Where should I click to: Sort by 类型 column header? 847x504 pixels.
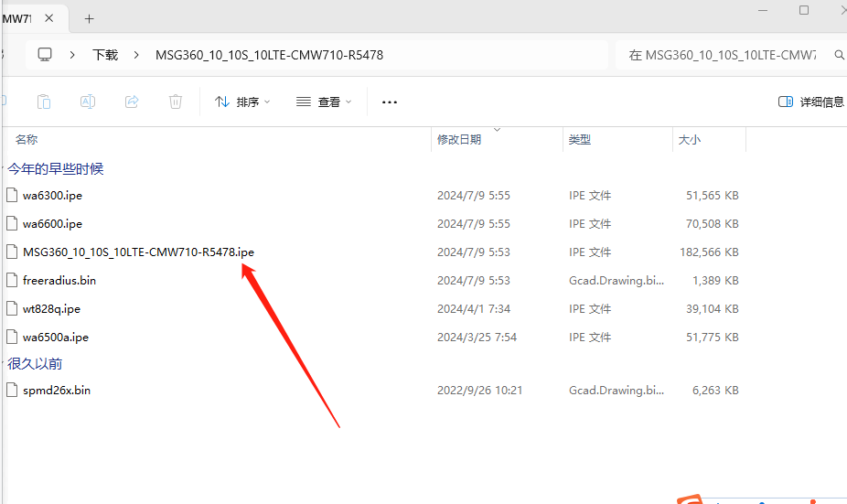(580, 139)
